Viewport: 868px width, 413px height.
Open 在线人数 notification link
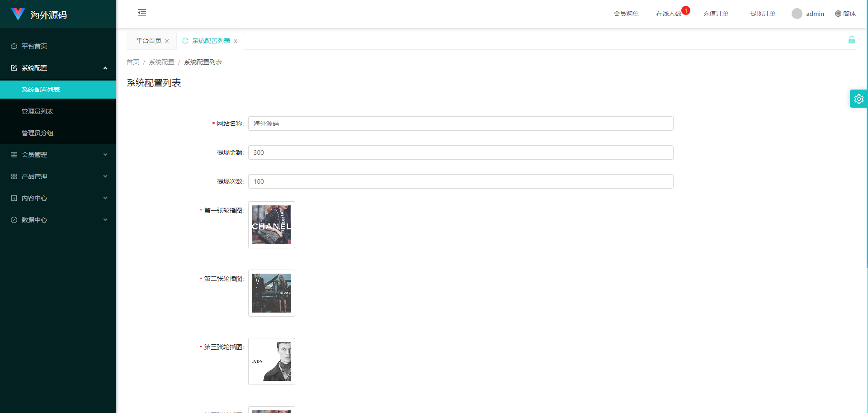click(669, 14)
